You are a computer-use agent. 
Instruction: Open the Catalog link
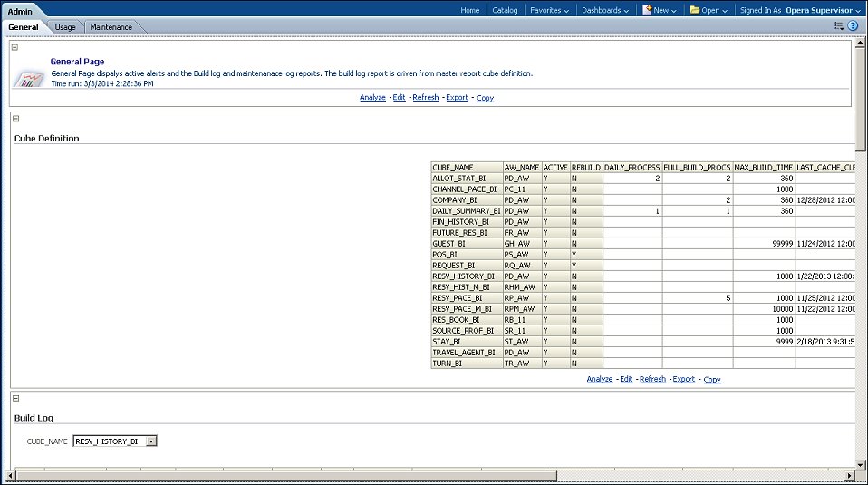point(505,10)
